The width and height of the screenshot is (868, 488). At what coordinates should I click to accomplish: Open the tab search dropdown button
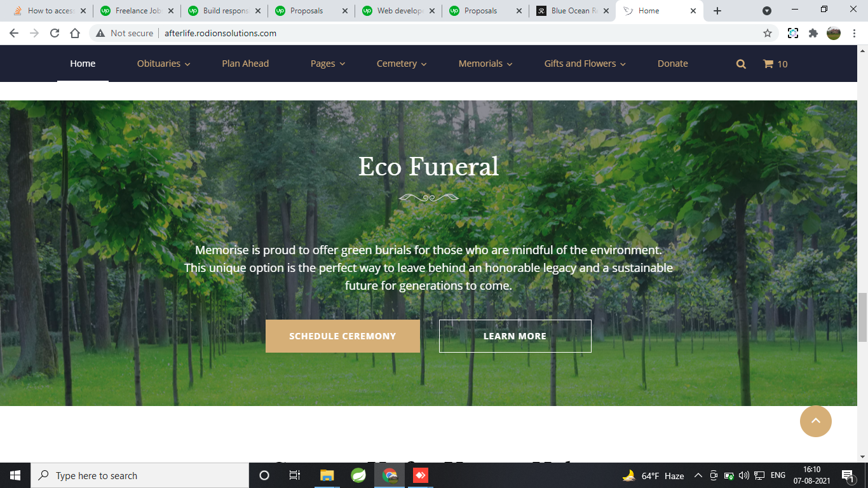click(767, 11)
